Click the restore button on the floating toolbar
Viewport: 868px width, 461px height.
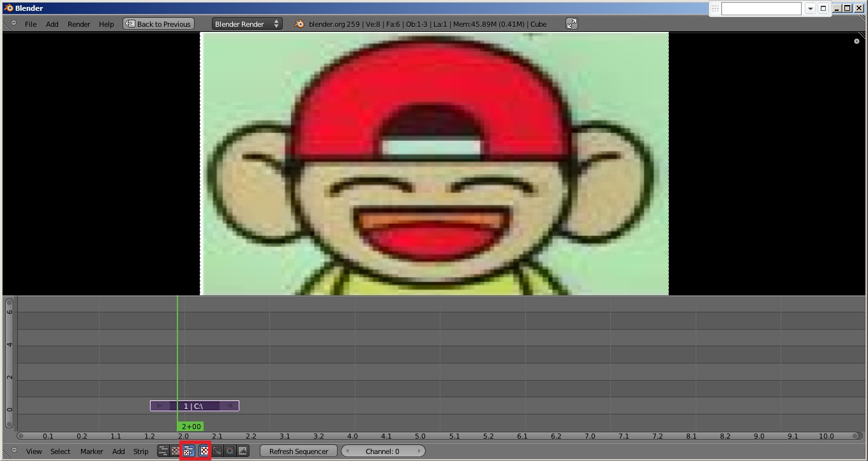(823, 9)
